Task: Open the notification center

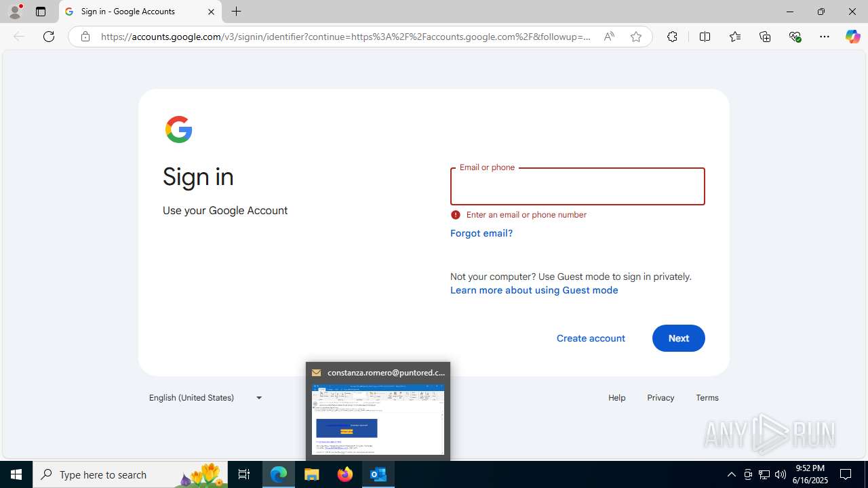Action: (x=846, y=474)
